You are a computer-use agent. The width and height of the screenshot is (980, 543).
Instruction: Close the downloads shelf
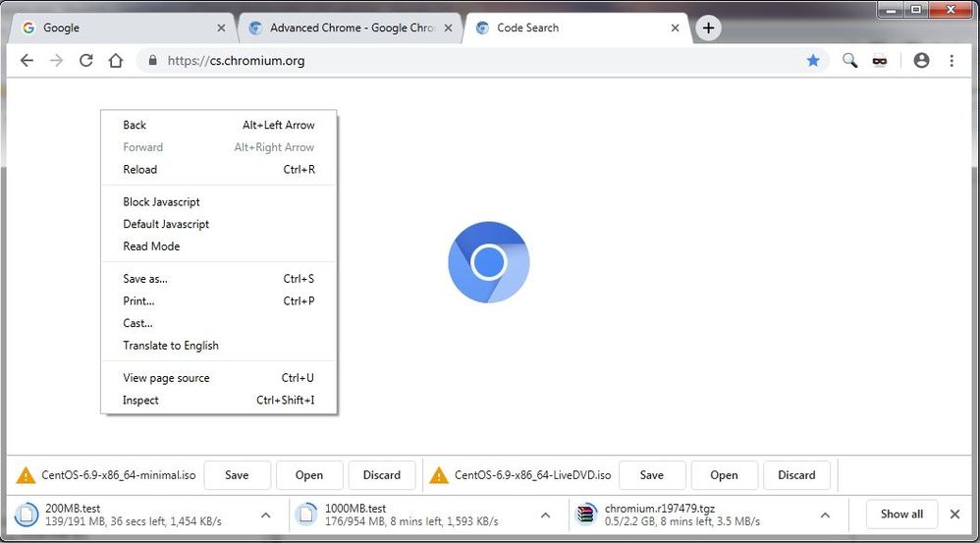click(954, 515)
